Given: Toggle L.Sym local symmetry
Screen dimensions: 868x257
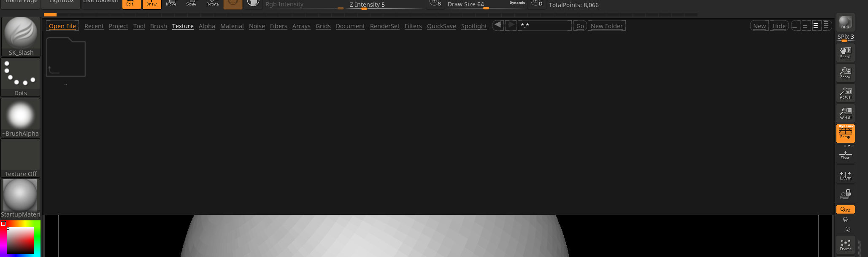Looking at the screenshot, I should pyautogui.click(x=845, y=175).
